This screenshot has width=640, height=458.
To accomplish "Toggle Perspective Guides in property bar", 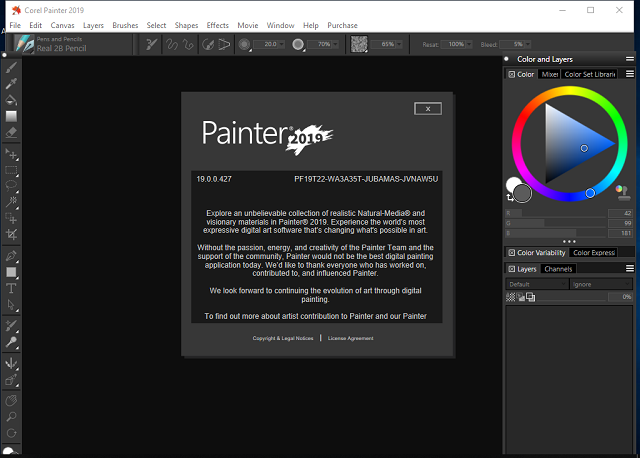I will [x=224, y=44].
